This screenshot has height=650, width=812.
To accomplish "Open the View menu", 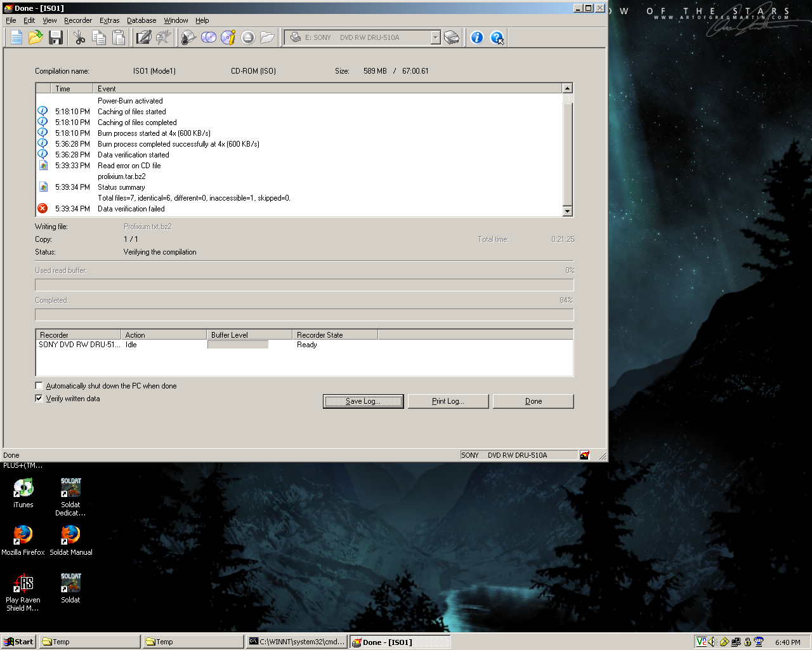I will point(49,20).
